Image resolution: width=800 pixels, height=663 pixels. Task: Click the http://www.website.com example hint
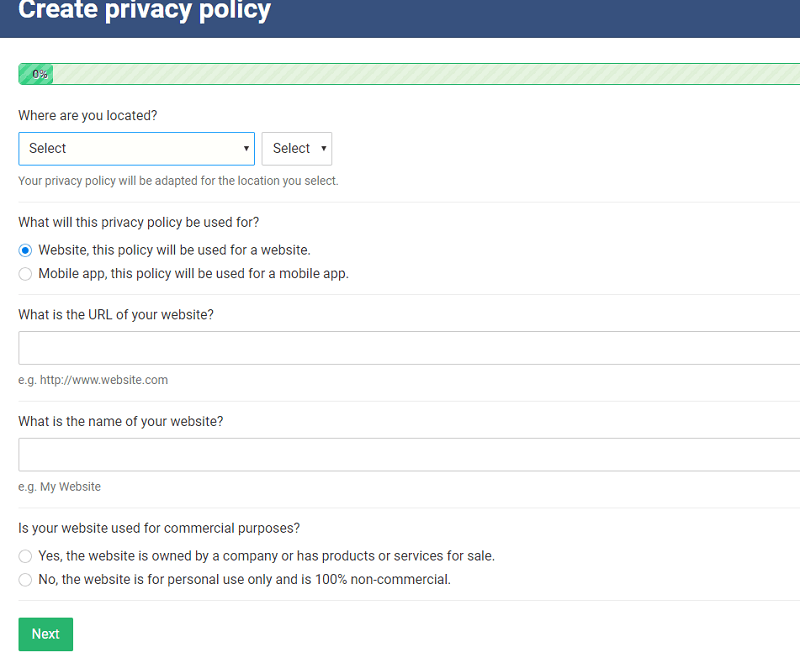[93, 380]
